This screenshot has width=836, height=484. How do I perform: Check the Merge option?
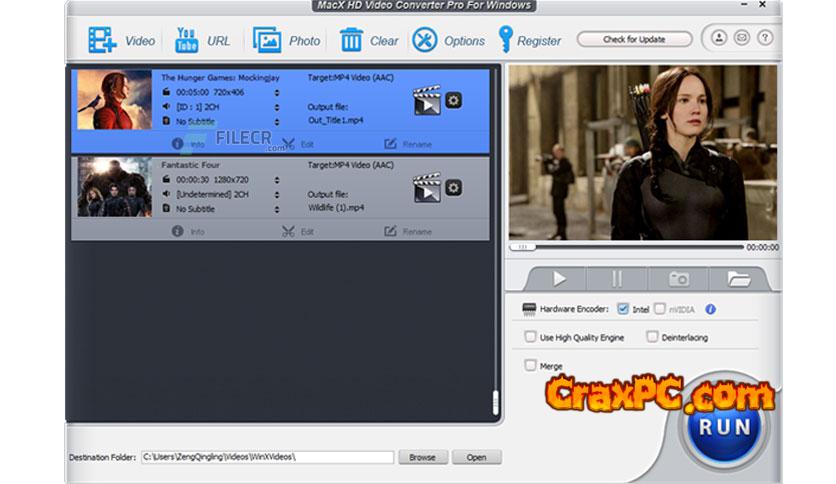(531, 366)
